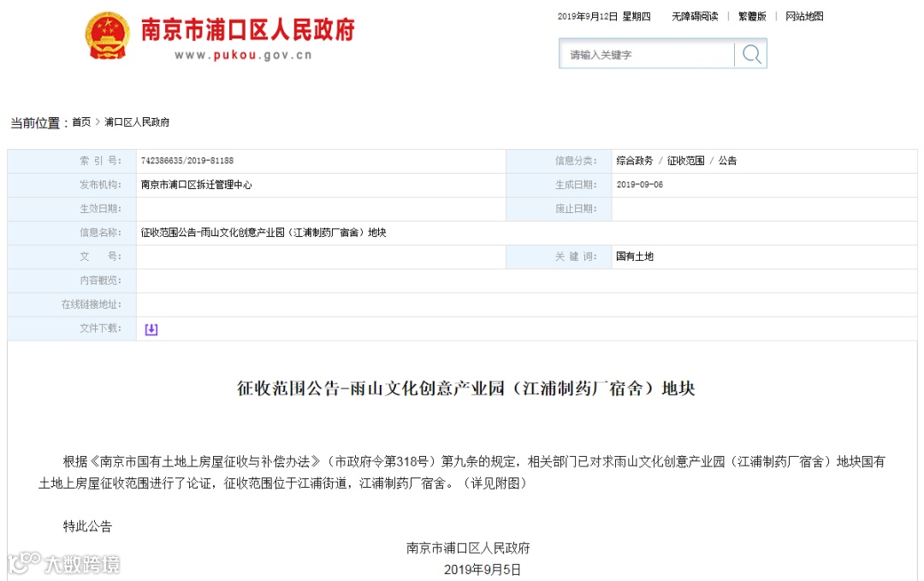Click the 特此公告 text line
The image size is (924, 581).
click(87, 526)
